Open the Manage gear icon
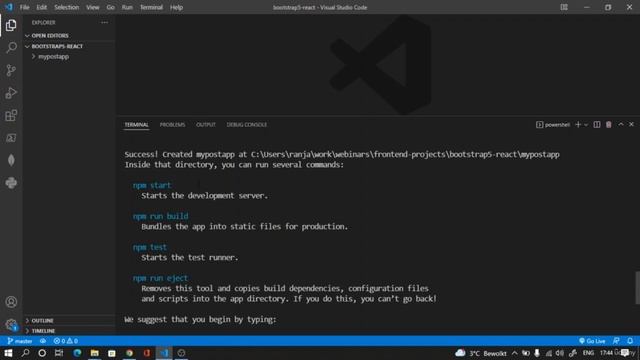The height and width of the screenshot is (360, 640). coord(11,324)
